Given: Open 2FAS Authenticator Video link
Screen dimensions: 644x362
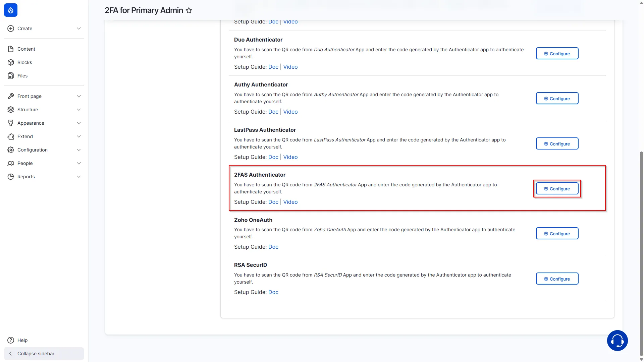Looking at the screenshot, I should pos(290,202).
